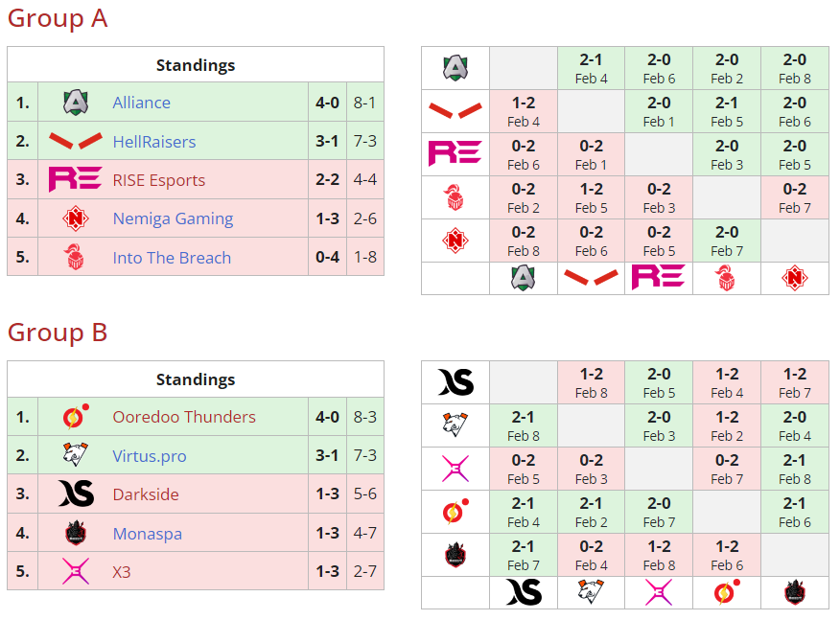Viewport: 840px width, 620px height.
Task: Open the Nemiga Gaming team link
Action: click(173, 219)
